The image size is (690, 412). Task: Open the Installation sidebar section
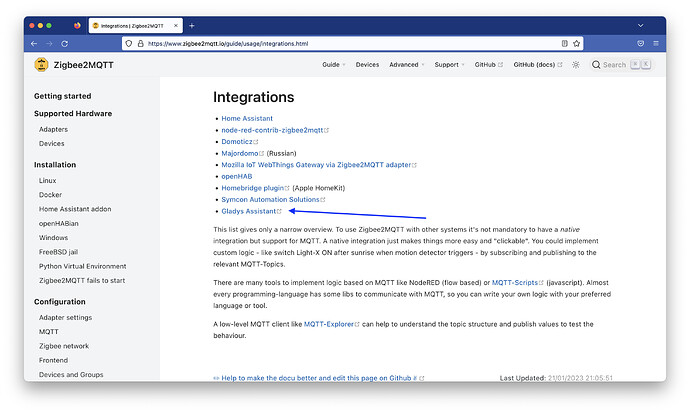click(55, 165)
